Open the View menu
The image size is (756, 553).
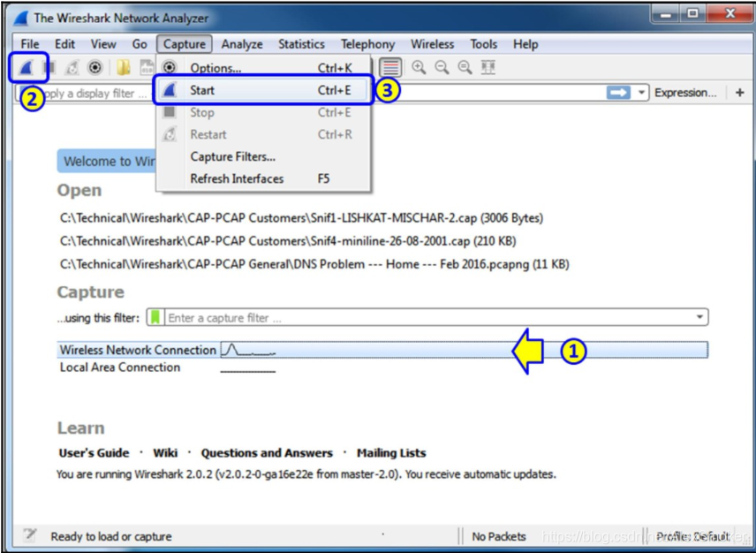[103, 44]
